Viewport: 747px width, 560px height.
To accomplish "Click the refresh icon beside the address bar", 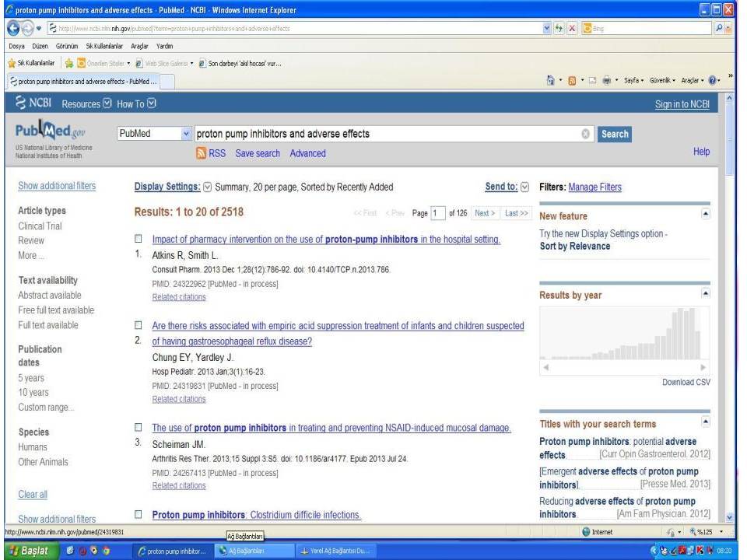I will [559, 29].
